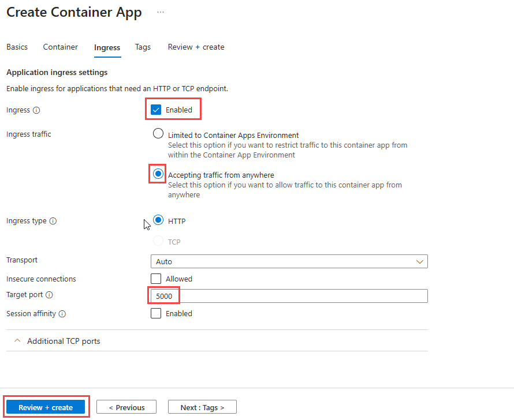Open the Target port info icon
This screenshot has width=514, height=420.
click(x=50, y=295)
